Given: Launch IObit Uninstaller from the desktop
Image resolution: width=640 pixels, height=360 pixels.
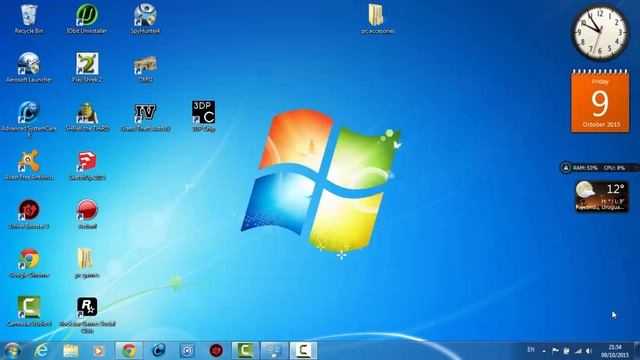Looking at the screenshot, I should click(x=87, y=19).
